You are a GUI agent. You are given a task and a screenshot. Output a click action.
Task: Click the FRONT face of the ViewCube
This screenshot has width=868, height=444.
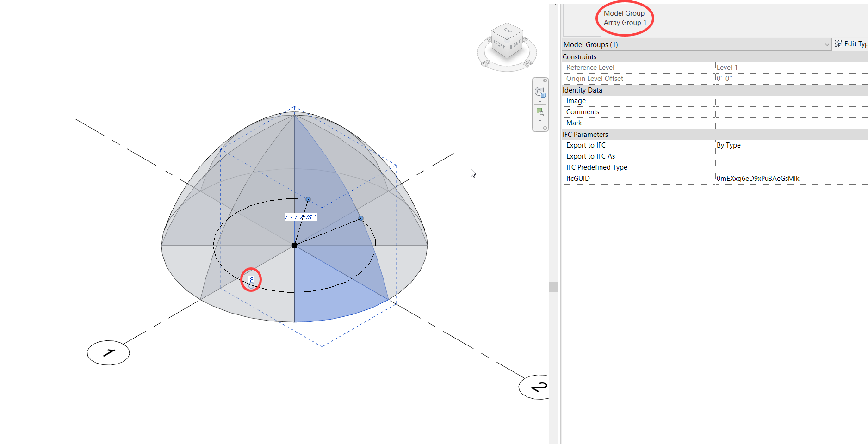click(499, 44)
